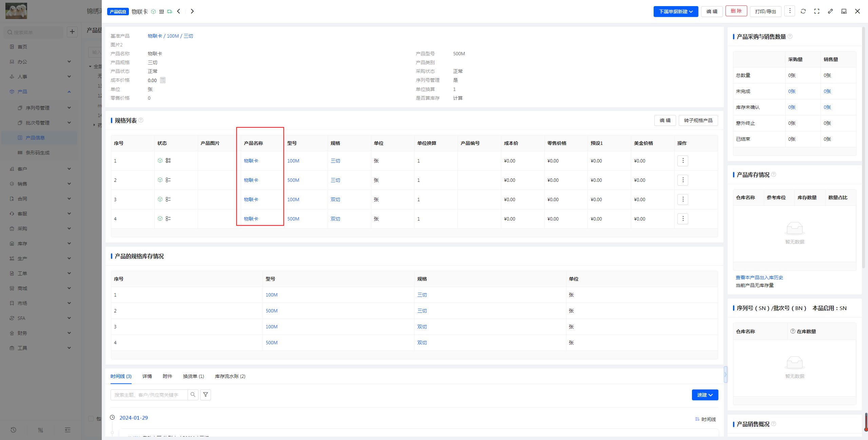Click the 转子规格产品 button
Viewport: 868px width, 440px height.
pyautogui.click(x=698, y=120)
